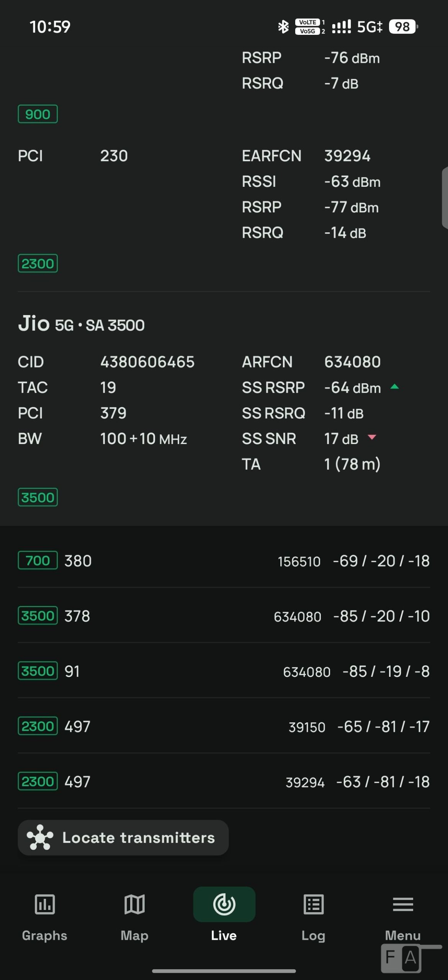Tap the CID value 4380606465
448x980 pixels.
(147, 362)
